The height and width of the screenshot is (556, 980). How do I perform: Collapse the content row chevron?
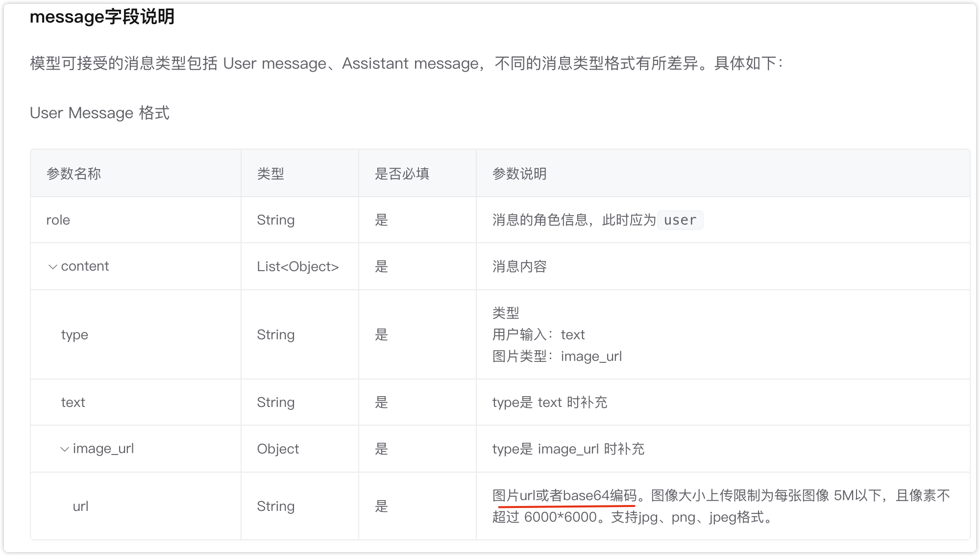point(52,267)
